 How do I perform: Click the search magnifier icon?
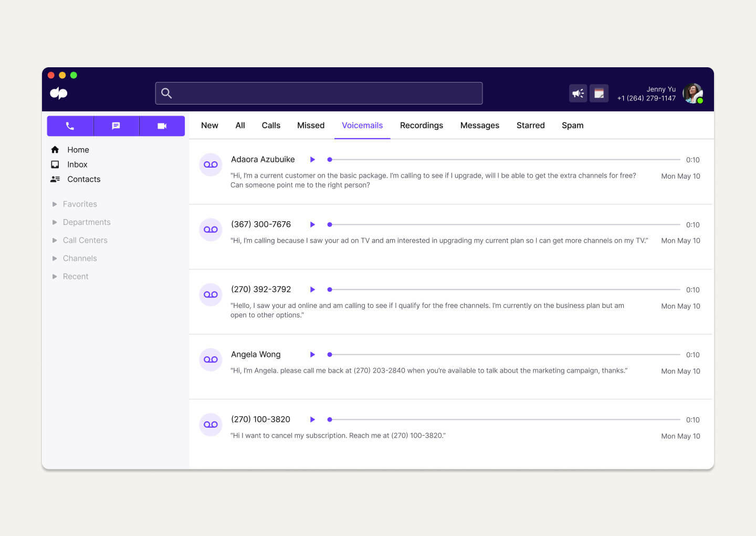coord(166,93)
